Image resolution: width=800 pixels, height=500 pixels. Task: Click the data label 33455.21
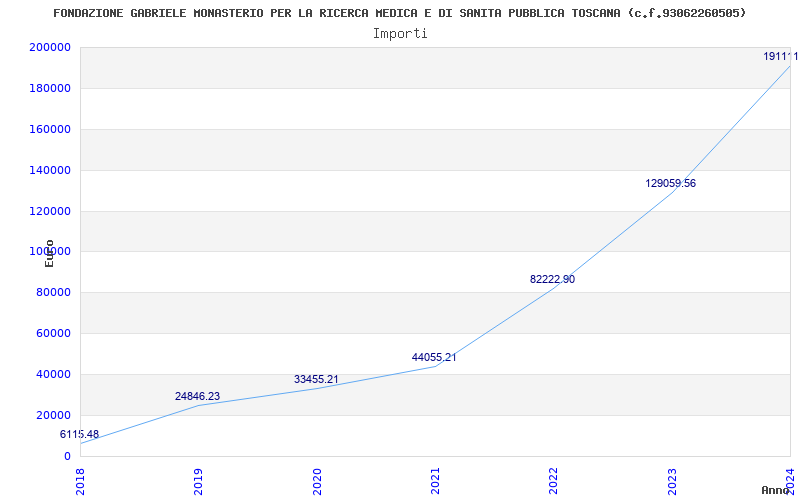pos(316,379)
